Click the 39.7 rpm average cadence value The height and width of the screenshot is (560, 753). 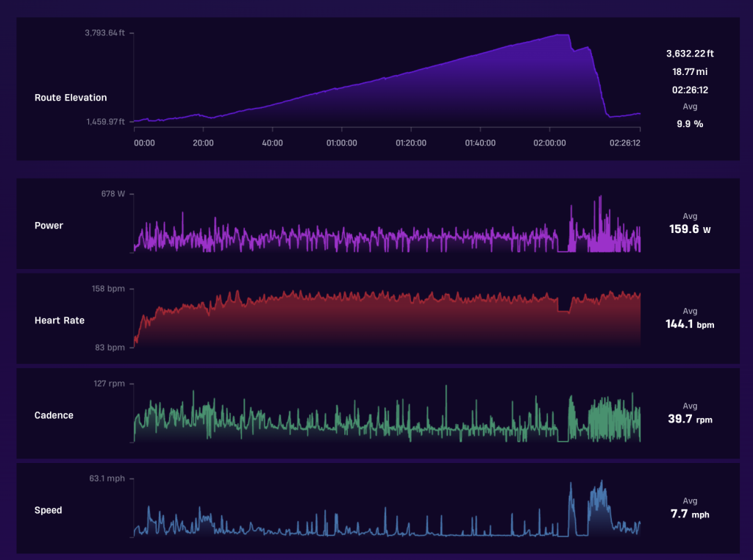(690, 420)
